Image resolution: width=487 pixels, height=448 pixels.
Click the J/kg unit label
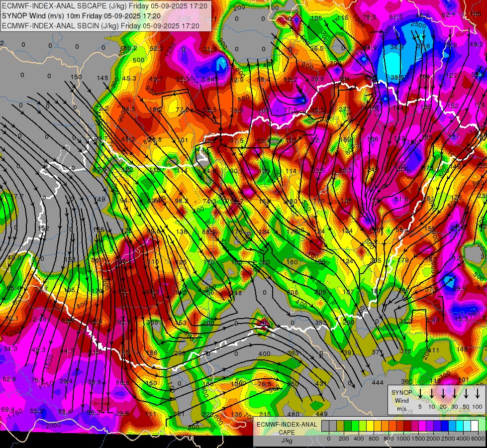tap(287, 441)
